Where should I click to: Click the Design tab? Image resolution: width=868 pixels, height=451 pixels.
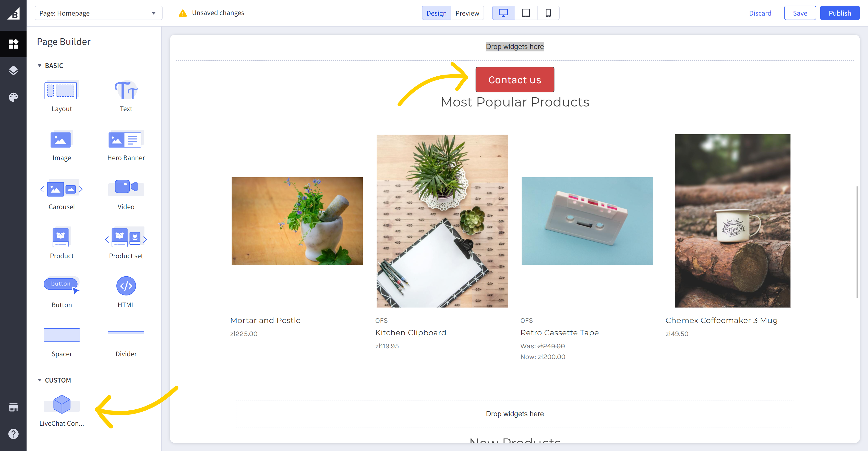tap(436, 13)
